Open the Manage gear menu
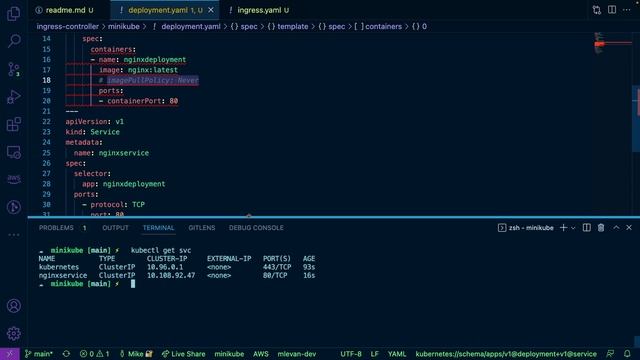Screen dimensions: 640x360 (13, 333)
